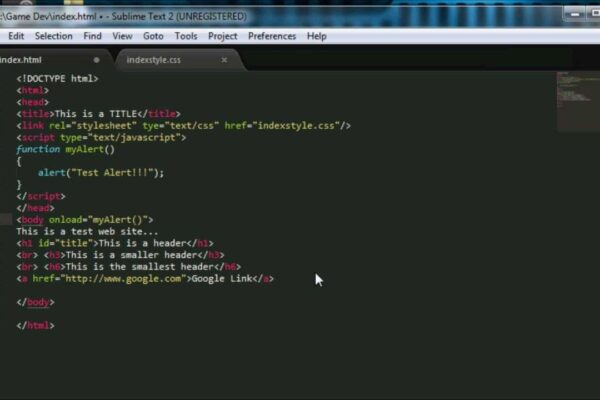Screen dimensions: 600x400
Task: Click unsaved dot on index.html tab
Action: pos(96,60)
